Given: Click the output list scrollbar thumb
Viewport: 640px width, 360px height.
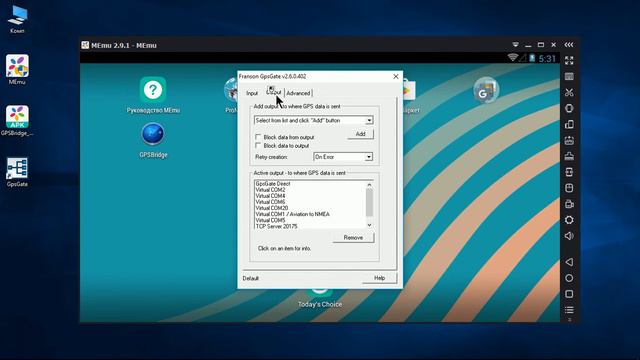Looking at the screenshot, I should point(369,203).
